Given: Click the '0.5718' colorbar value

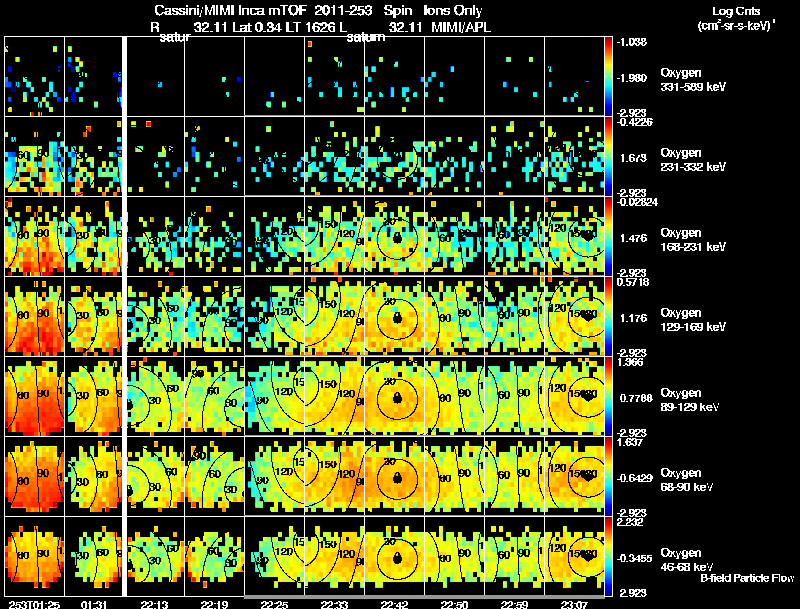Looking at the screenshot, I should pyautogui.click(x=633, y=282).
